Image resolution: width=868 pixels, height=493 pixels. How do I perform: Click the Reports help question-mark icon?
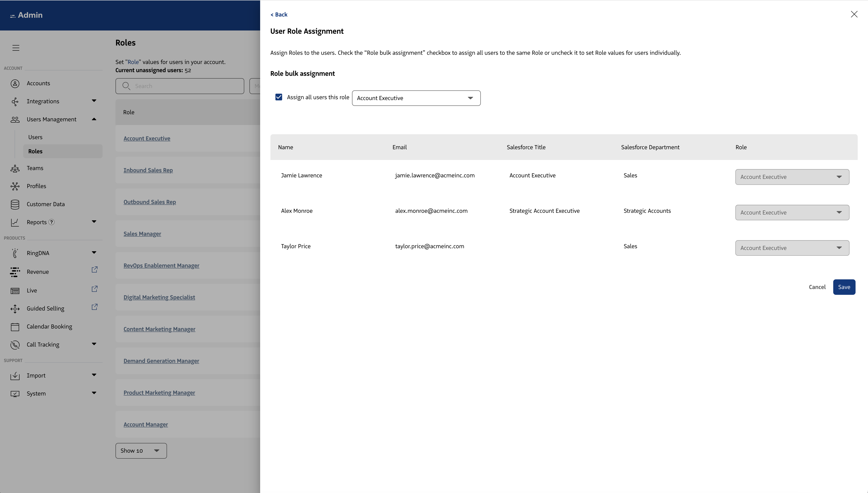(52, 222)
